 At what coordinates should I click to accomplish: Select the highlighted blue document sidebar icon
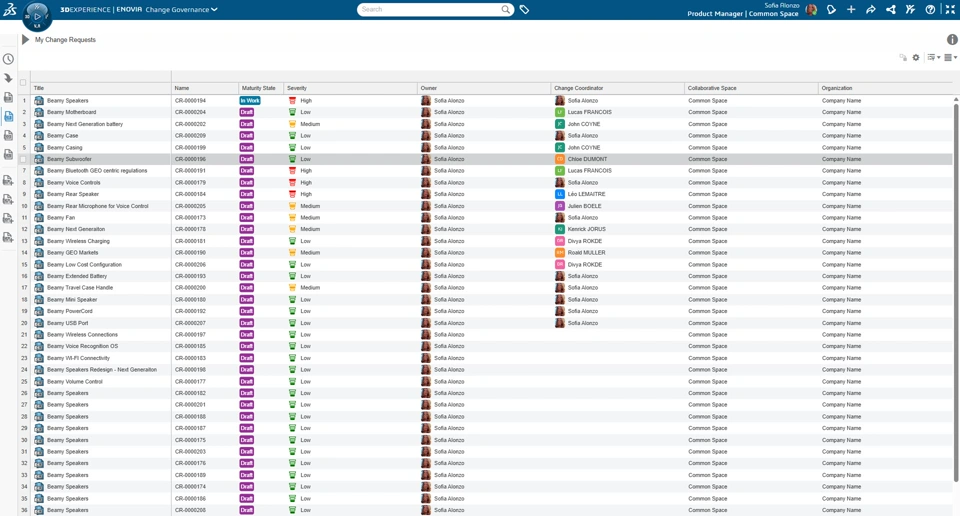click(9, 116)
